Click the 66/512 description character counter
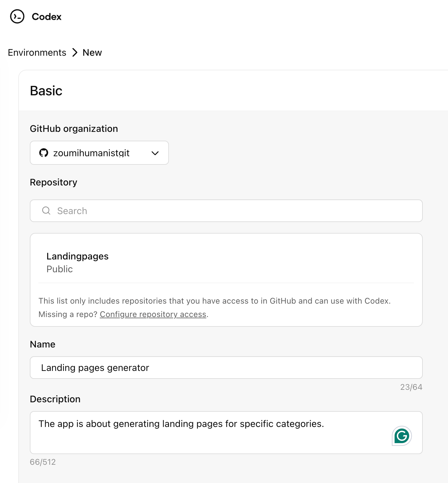 (43, 462)
